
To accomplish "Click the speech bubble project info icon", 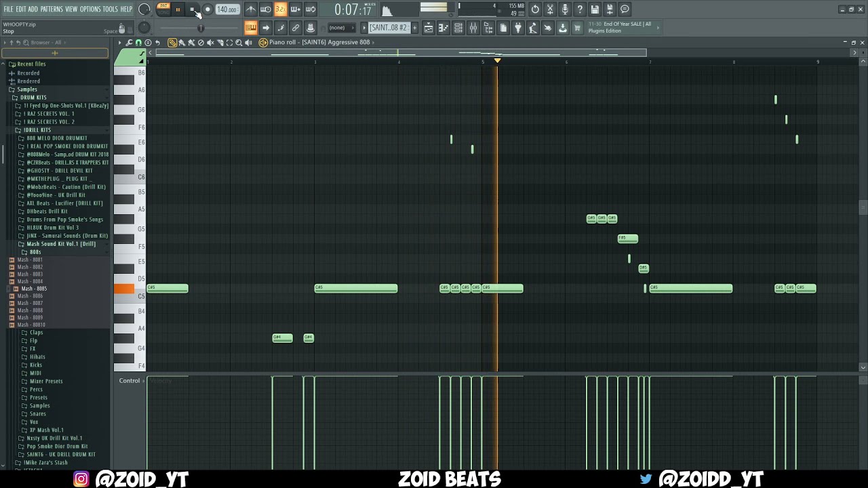I will 625,9.
